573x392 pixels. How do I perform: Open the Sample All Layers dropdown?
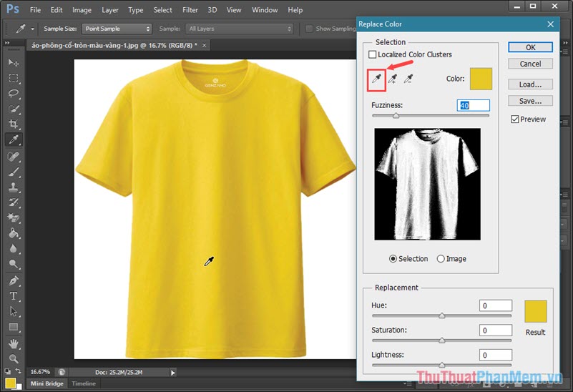[239, 29]
